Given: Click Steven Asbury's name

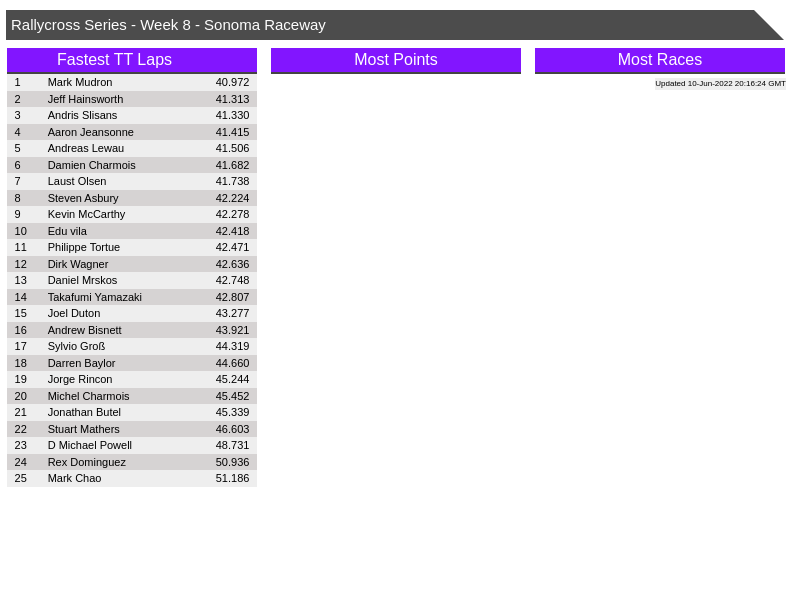Looking at the screenshot, I should 83,198.
